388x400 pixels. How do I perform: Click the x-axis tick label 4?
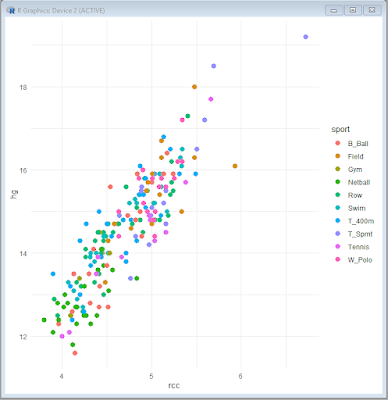pyautogui.click(x=62, y=377)
